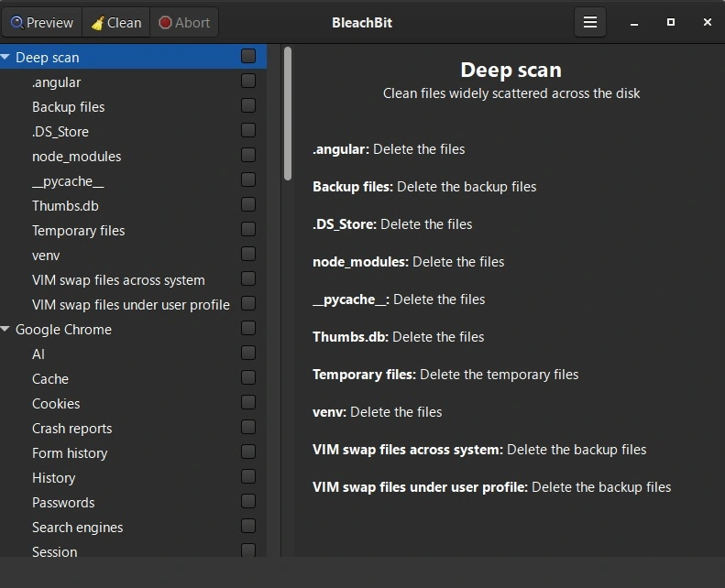Select .DS_Store in the cleaner list
725x588 pixels.
[133, 131]
